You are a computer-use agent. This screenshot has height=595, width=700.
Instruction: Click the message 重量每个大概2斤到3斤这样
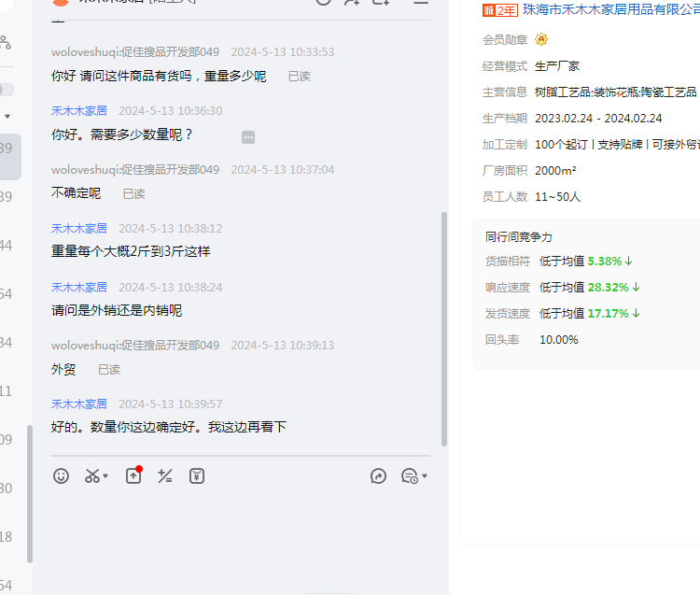(131, 251)
